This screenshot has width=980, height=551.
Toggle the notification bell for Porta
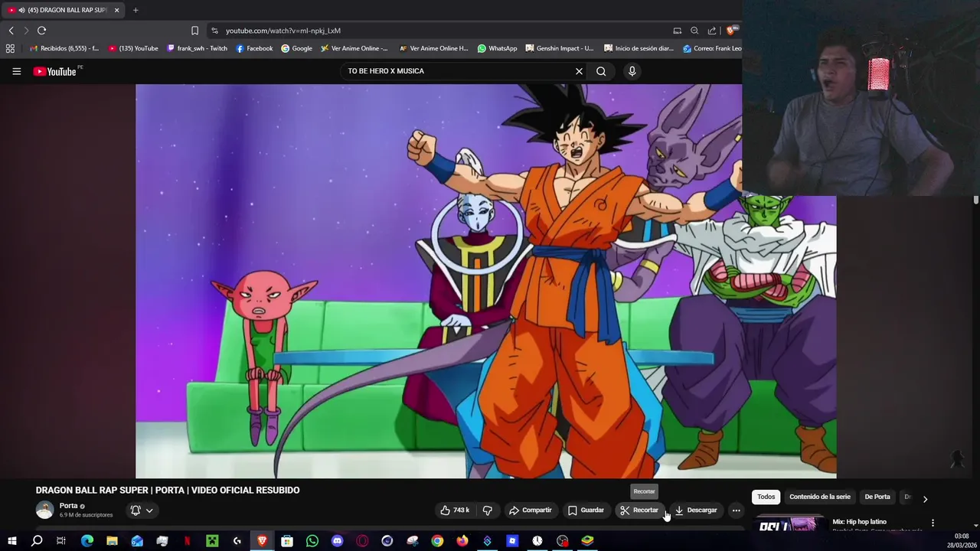click(x=136, y=510)
